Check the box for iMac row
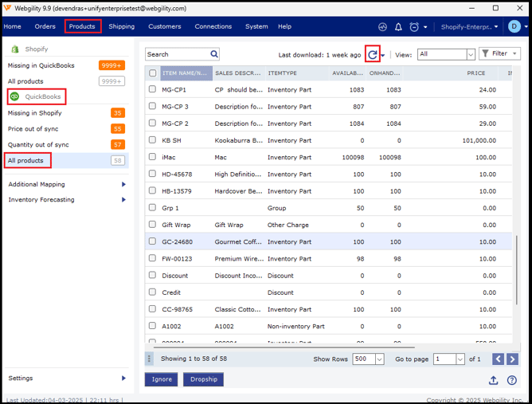Screen dimensions: 532x404 click(153, 157)
